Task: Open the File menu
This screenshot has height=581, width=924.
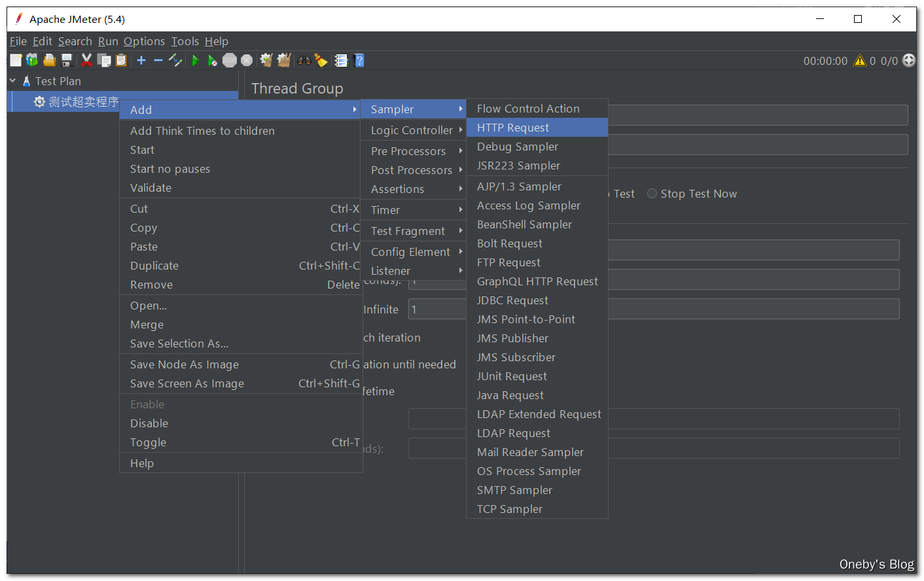Action: [18, 41]
